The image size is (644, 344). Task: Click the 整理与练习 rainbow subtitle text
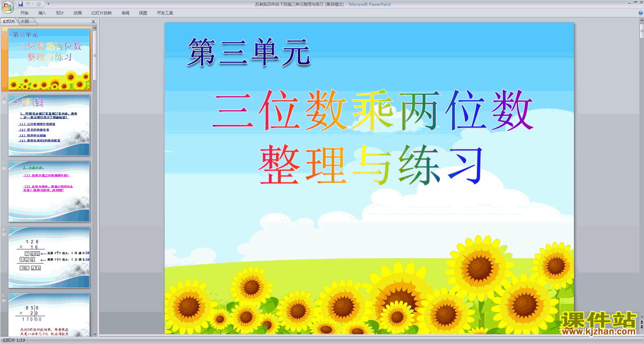(x=371, y=164)
